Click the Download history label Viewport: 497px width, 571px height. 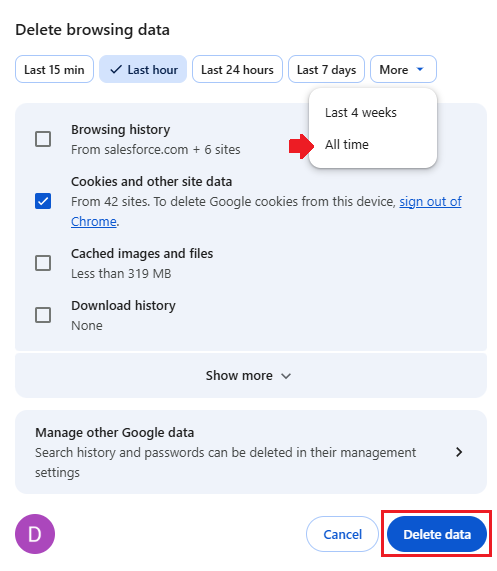[x=123, y=306]
